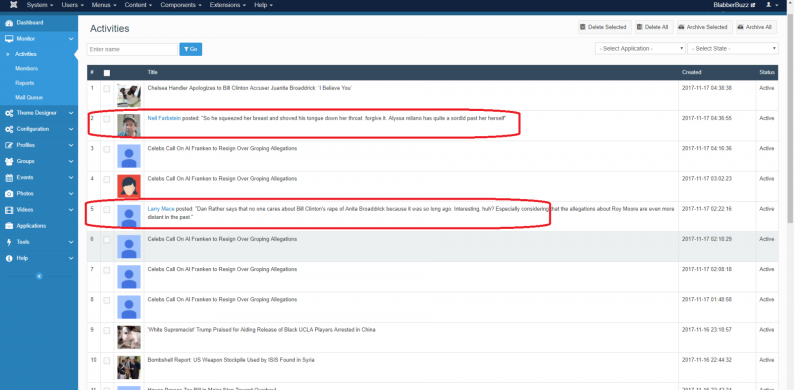
Task: Click the Title column header
Action: tap(153, 72)
